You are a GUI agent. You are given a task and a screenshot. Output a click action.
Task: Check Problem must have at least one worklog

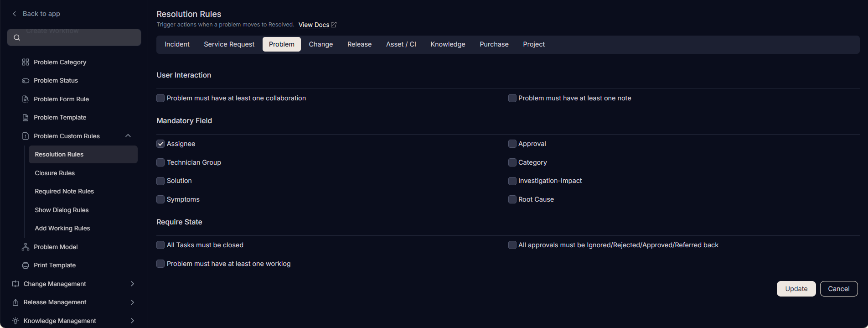point(160,264)
